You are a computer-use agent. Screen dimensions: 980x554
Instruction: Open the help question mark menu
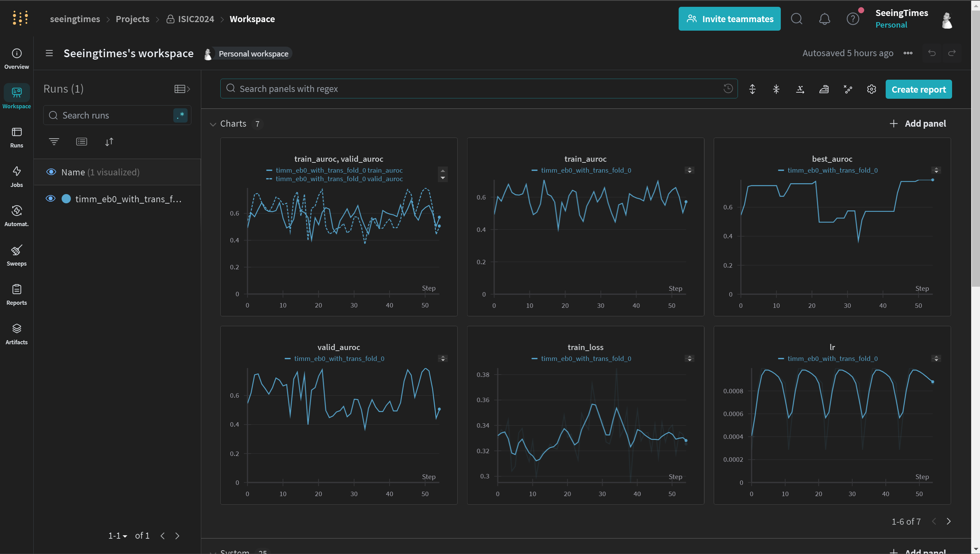[x=853, y=19]
